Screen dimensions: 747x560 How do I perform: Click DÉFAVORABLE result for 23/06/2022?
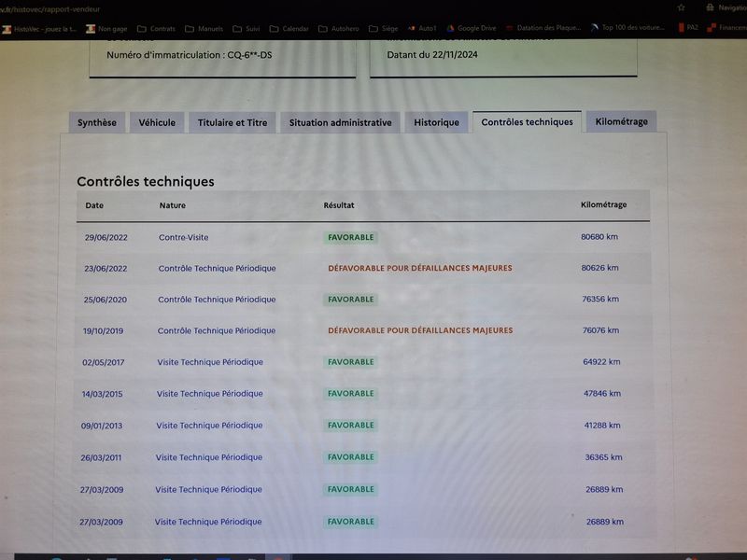pyautogui.click(x=420, y=268)
